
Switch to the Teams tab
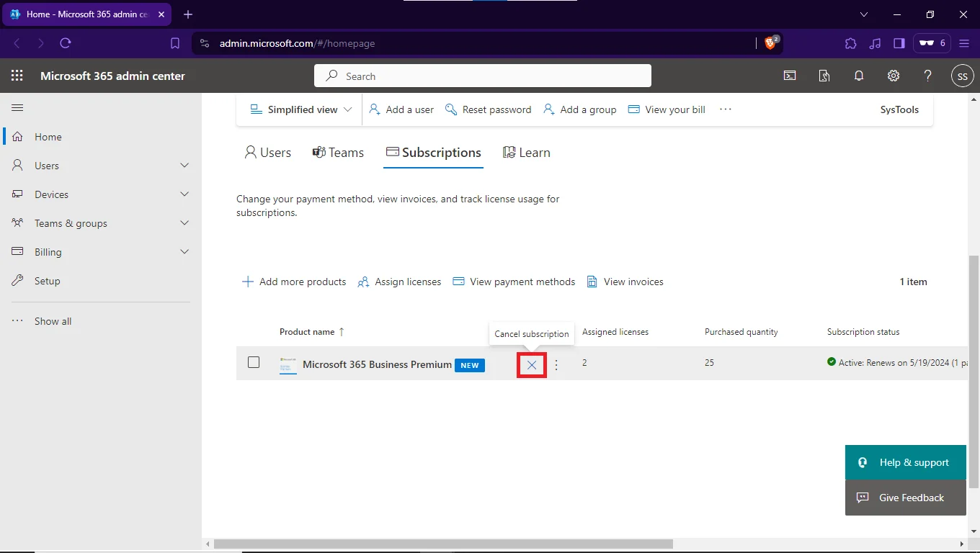click(x=338, y=153)
